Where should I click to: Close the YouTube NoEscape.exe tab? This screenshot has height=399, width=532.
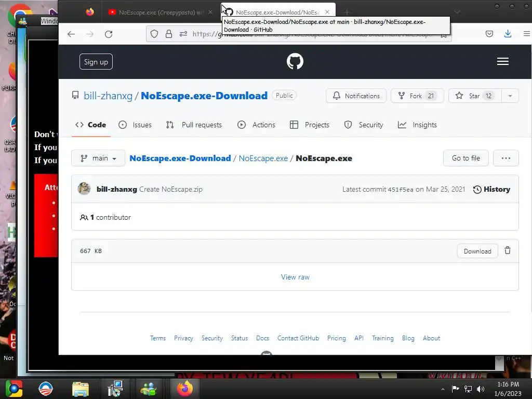point(210,12)
